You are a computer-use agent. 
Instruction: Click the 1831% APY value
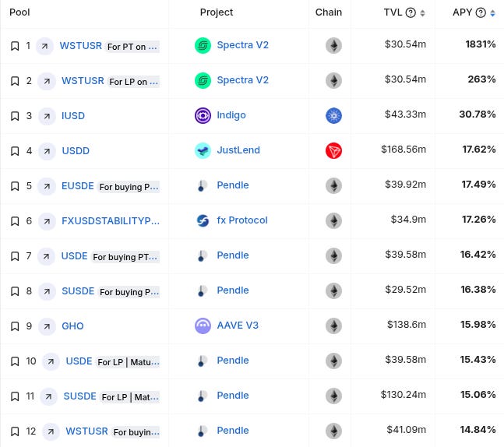pos(480,44)
